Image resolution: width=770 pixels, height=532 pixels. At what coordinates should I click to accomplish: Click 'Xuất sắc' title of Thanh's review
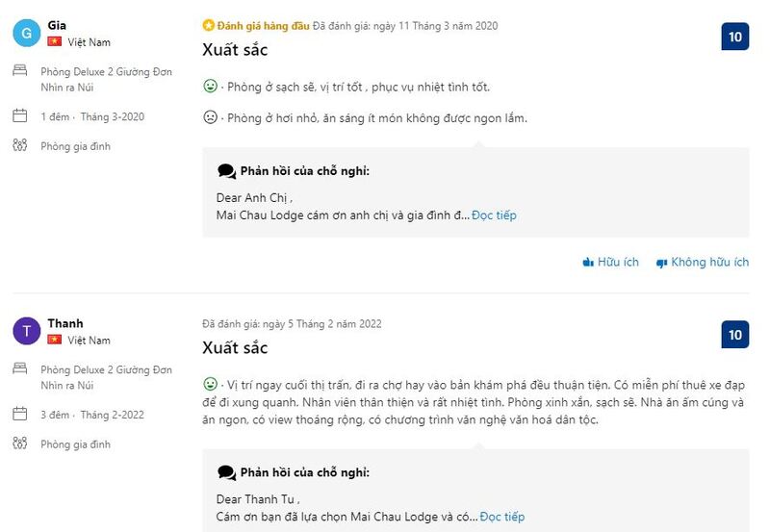[x=235, y=347]
